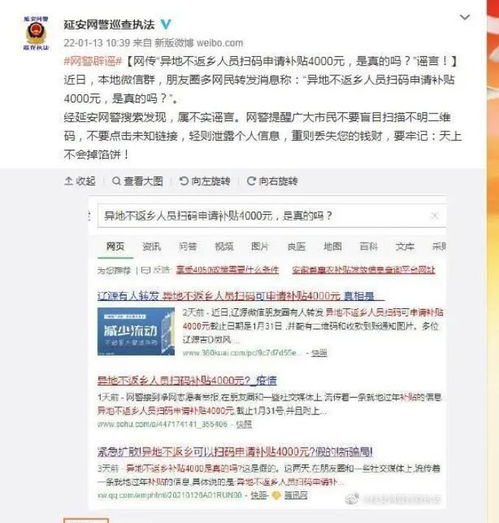Image resolution: width=499 pixels, height=523 pixels.
Task: Rotate image right with 向右旋转
Action: pos(272,181)
